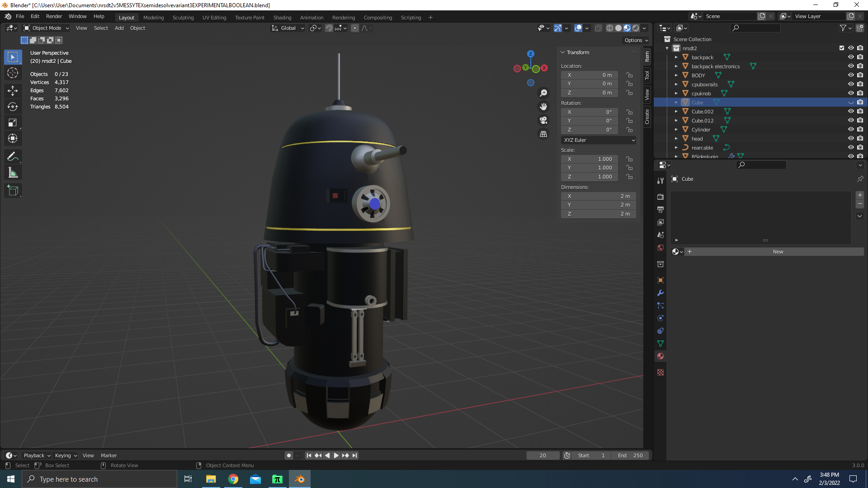Open the Object Data properties tab
Screen dimensions: 868x488
click(660, 343)
